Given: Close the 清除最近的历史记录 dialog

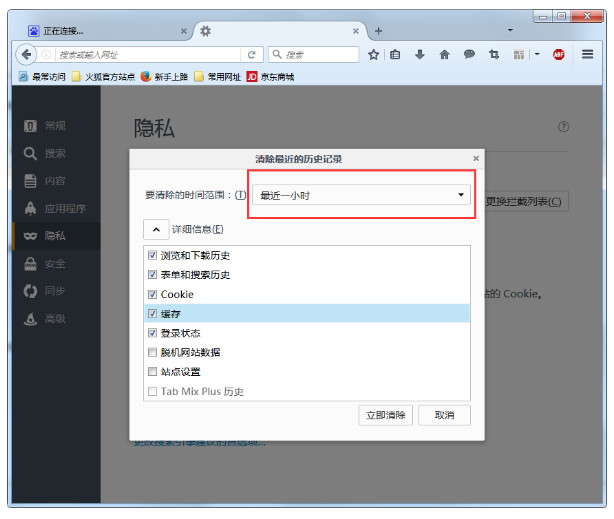Looking at the screenshot, I should tap(476, 158).
